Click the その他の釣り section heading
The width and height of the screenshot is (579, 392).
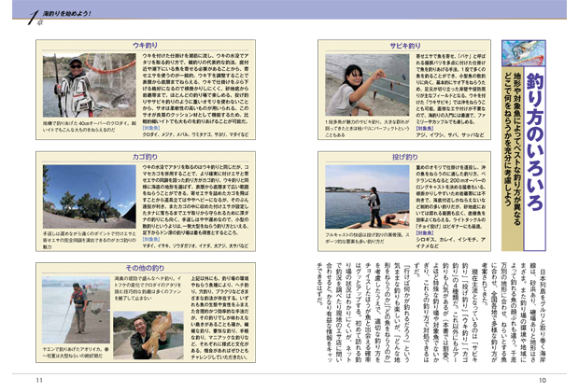[145, 268]
